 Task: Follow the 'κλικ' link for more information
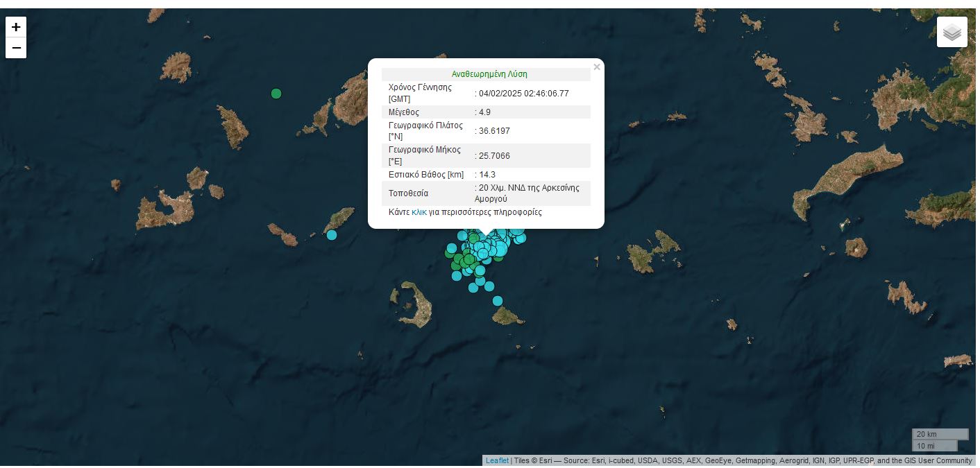(x=419, y=212)
